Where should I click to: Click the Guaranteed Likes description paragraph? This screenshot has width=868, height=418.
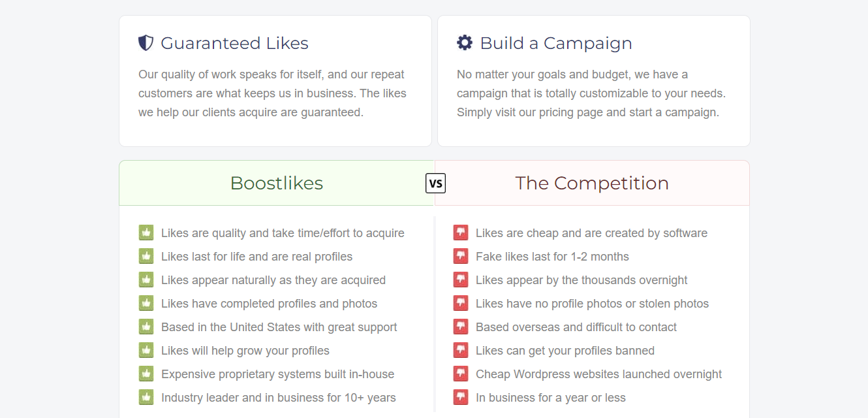tap(272, 93)
